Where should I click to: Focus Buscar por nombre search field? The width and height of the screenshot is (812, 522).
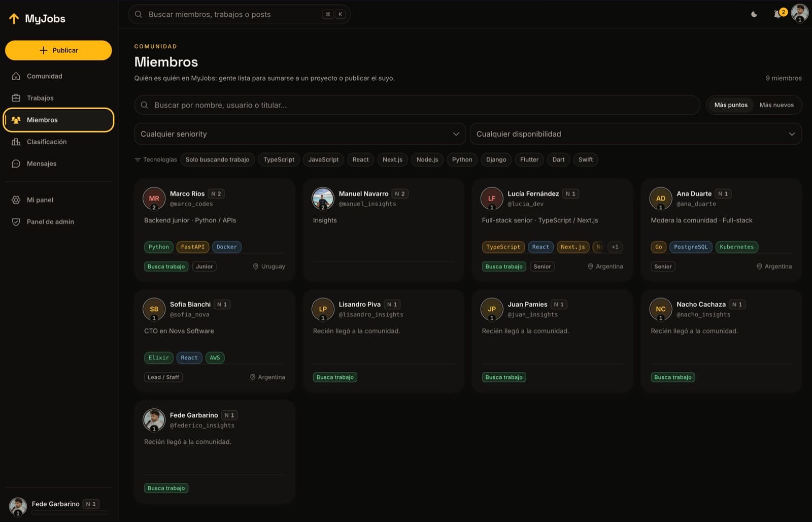click(x=417, y=105)
